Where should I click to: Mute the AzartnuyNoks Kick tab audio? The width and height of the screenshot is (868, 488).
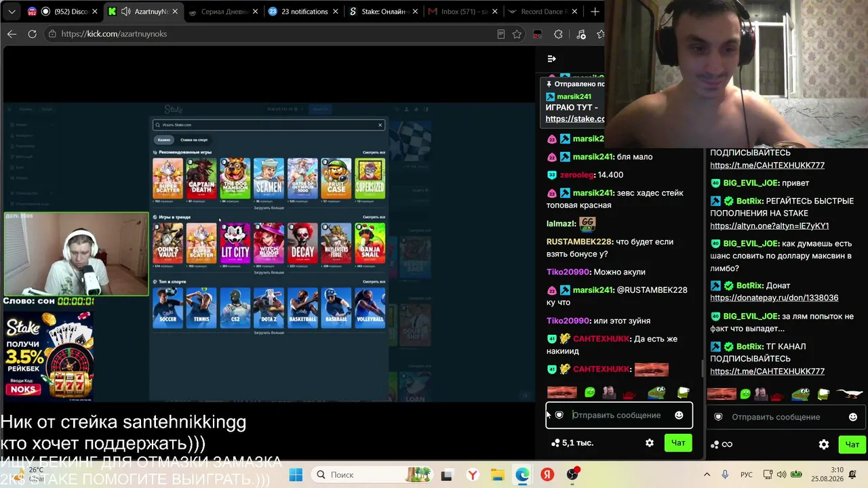click(125, 12)
